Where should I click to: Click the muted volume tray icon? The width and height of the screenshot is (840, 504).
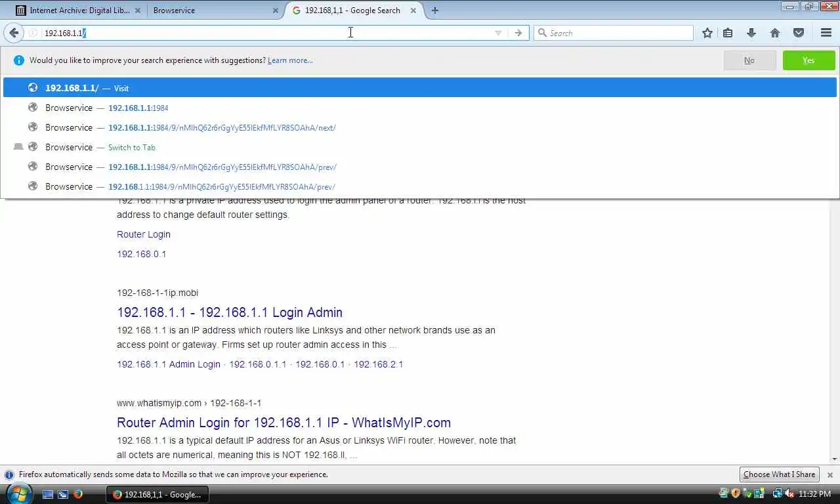[x=789, y=493]
